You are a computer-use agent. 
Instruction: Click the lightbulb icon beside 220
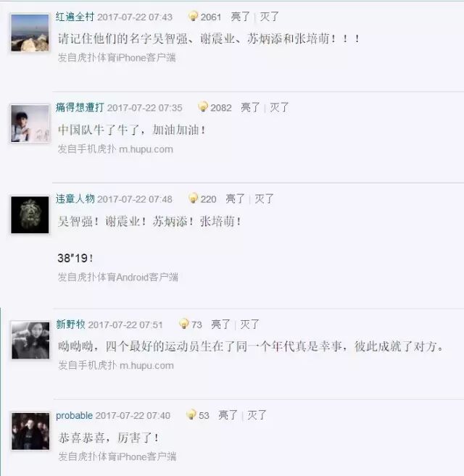coord(194,198)
